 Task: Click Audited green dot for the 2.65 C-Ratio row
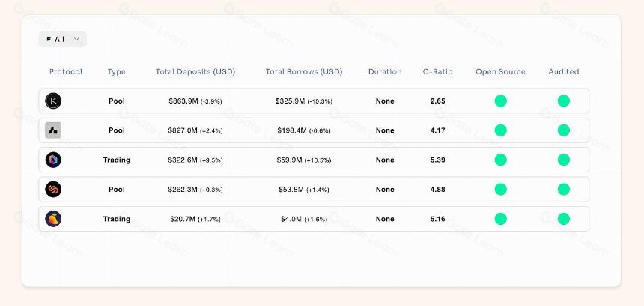click(564, 100)
